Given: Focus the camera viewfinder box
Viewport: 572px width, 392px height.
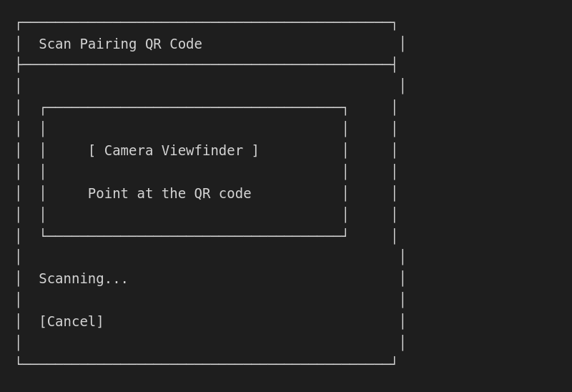Looking at the screenshot, I should (194, 172).
